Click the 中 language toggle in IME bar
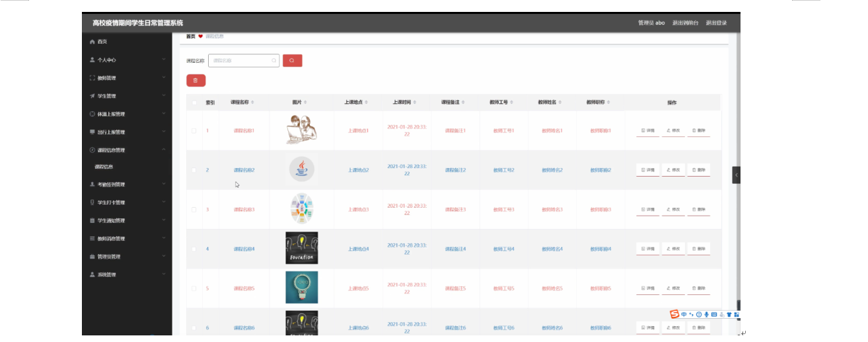This screenshot has width=868, height=342. coord(684,314)
